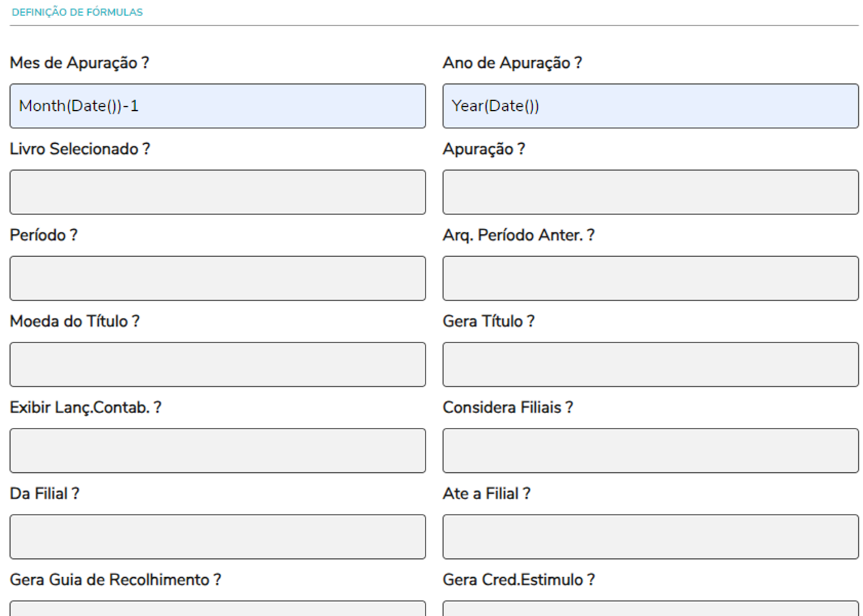Click the Apuração input box

[650, 192]
